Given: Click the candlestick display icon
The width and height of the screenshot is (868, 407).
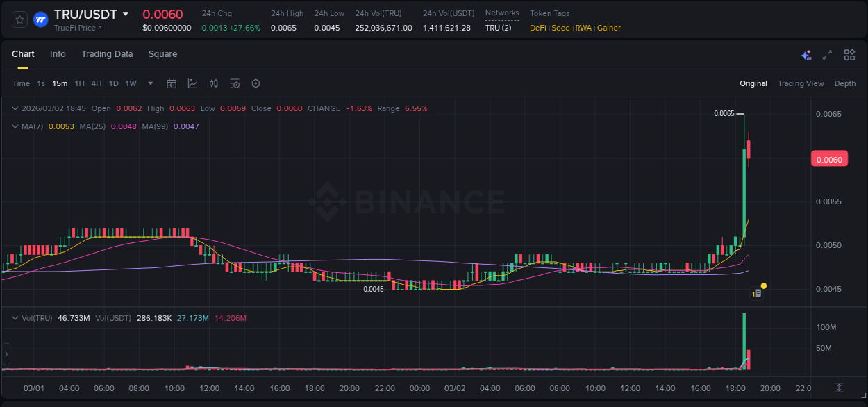Looking at the screenshot, I should click(214, 83).
